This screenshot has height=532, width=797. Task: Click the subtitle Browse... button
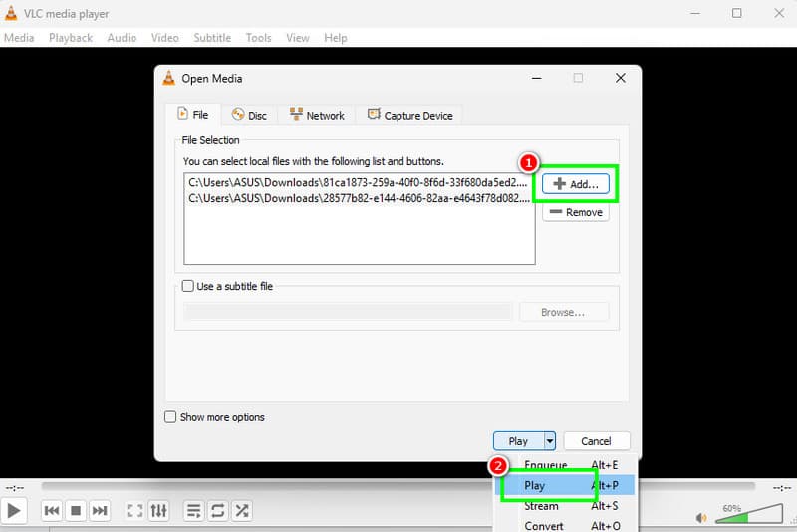click(564, 312)
